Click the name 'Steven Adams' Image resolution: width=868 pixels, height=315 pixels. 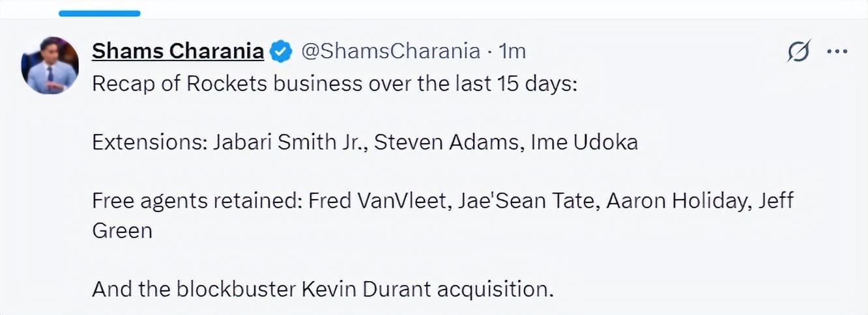tap(446, 142)
